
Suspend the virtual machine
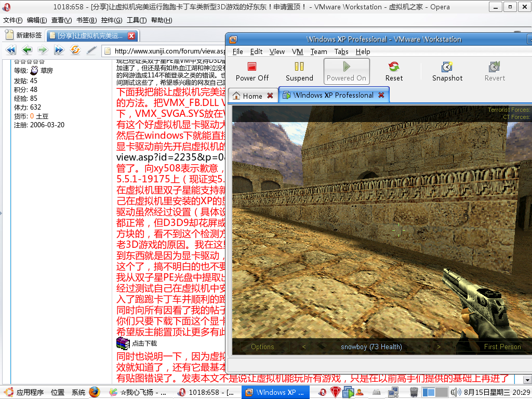(x=299, y=71)
